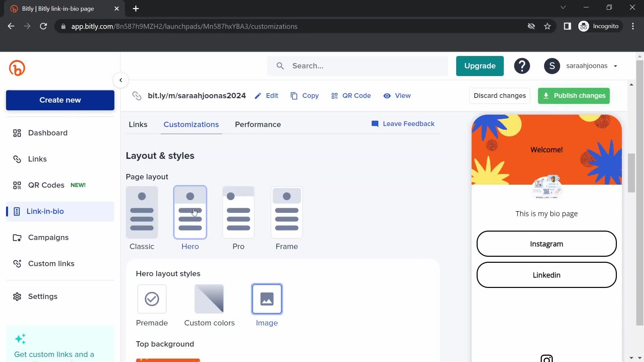Screen dimensions: 644x362
Task: Click the Dashboard grid icon
Action: click(17, 133)
